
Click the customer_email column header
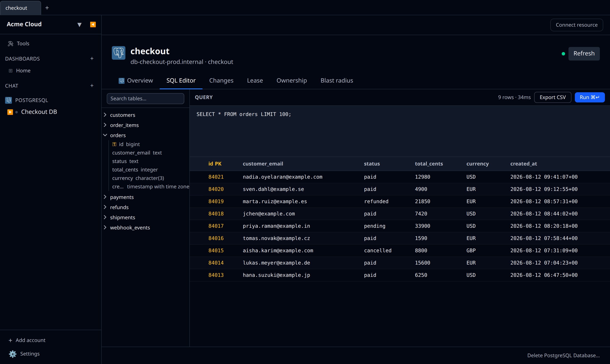point(263,164)
